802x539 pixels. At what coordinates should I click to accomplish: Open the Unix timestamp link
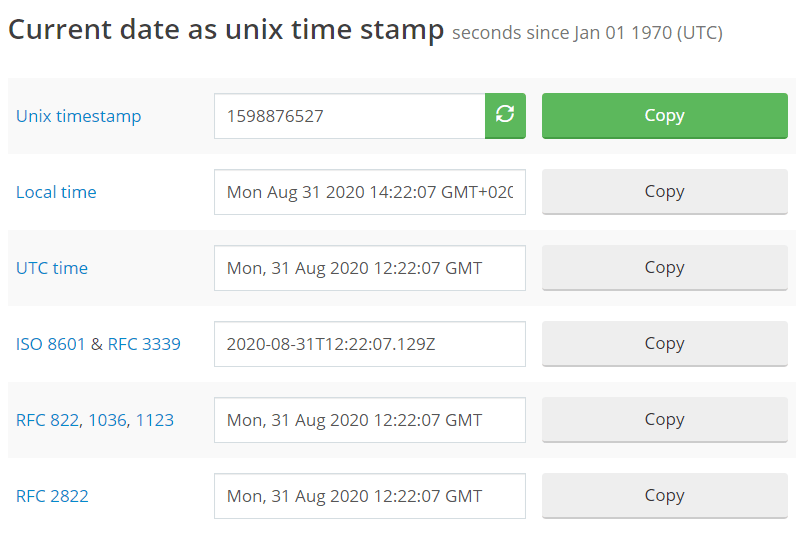78,116
